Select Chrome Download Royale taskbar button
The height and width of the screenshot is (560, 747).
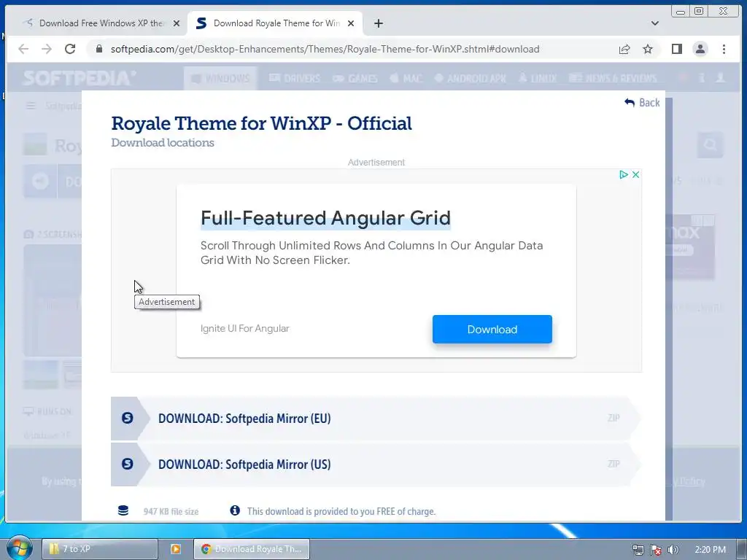252,549
